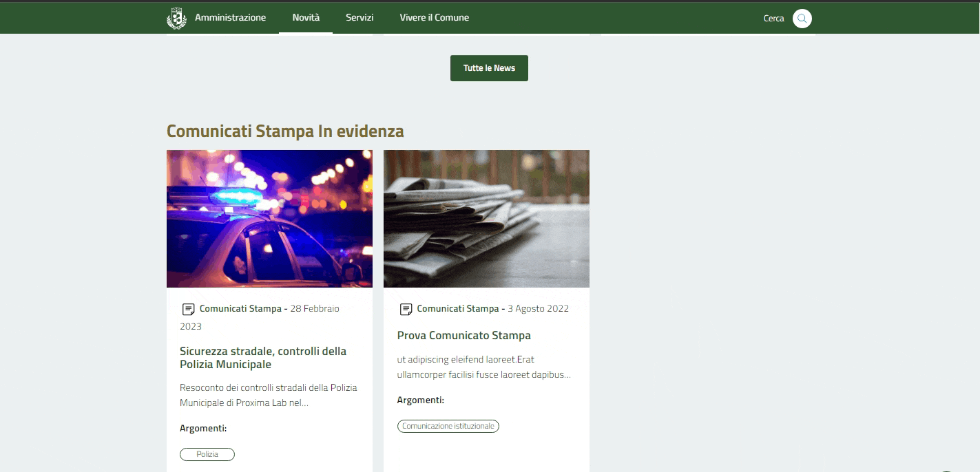980x472 pixels.
Task: Go to the Servizi section
Action: [x=359, y=18]
